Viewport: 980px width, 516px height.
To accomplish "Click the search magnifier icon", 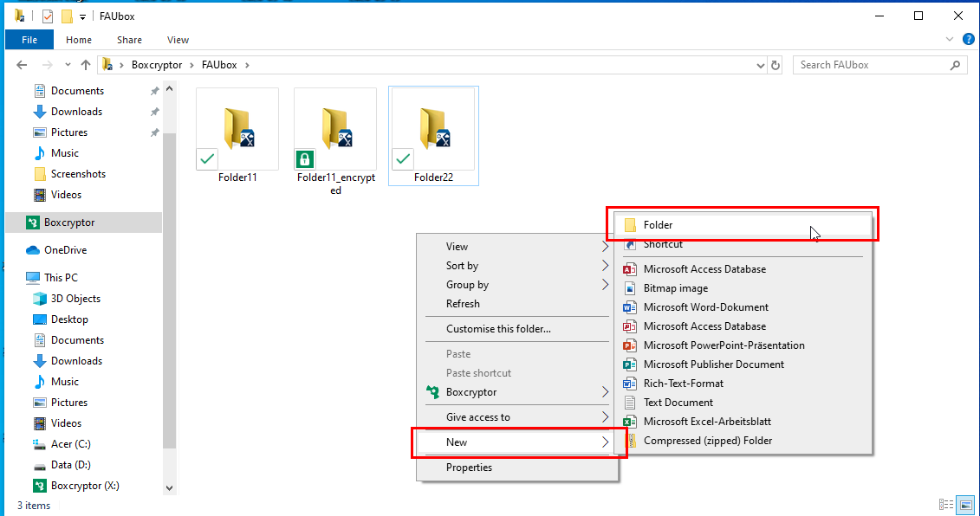I will (x=955, y=65).
